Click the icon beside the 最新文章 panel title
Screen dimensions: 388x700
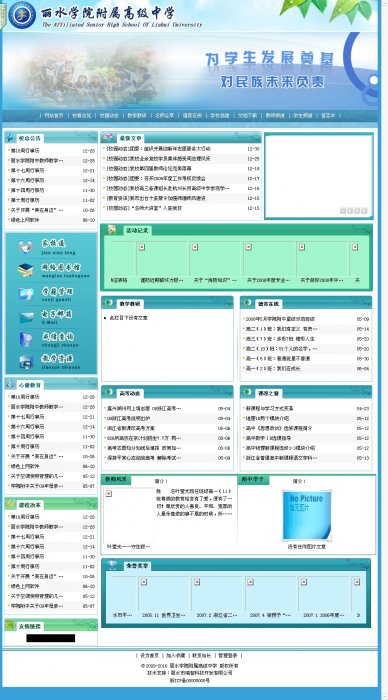pyautogui.click(x=108, y=138)
